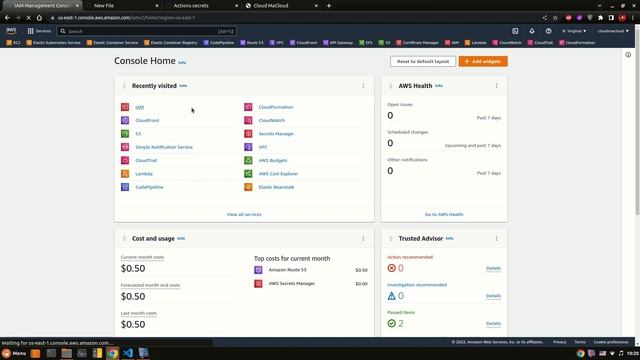The image size is (640, 360).
Task: Click the AWS logo home icon
Action: pyautogui.click(x=11, y=31)
